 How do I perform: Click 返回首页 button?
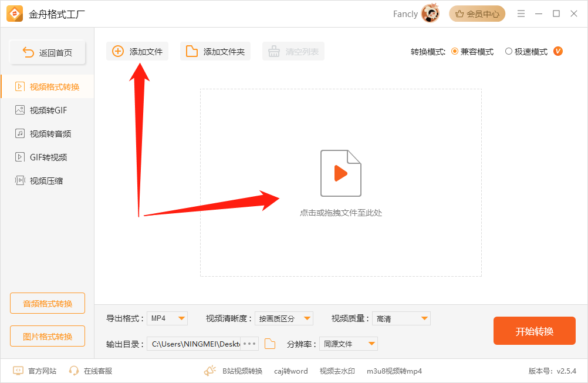(48, 52)
